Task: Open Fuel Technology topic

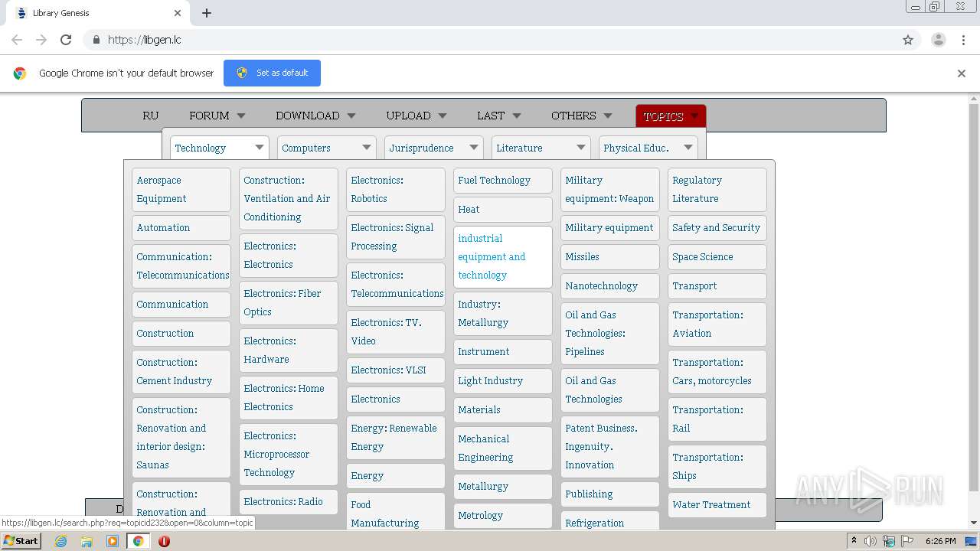Action: click(503, 181)
